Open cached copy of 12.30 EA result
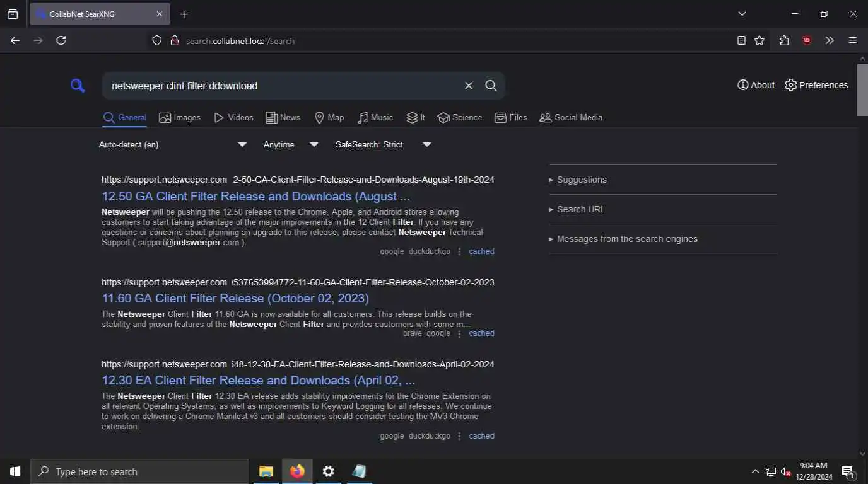Image resolution: width=868 pixels, height=484 pixels. (481, 436)
